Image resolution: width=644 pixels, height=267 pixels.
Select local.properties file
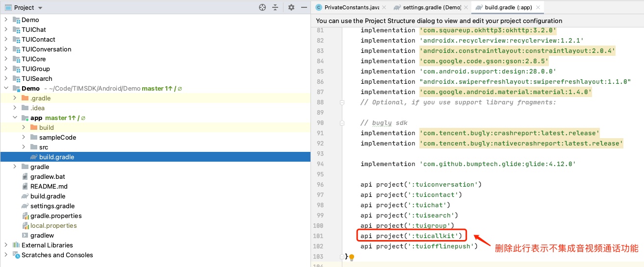point(53,225)
